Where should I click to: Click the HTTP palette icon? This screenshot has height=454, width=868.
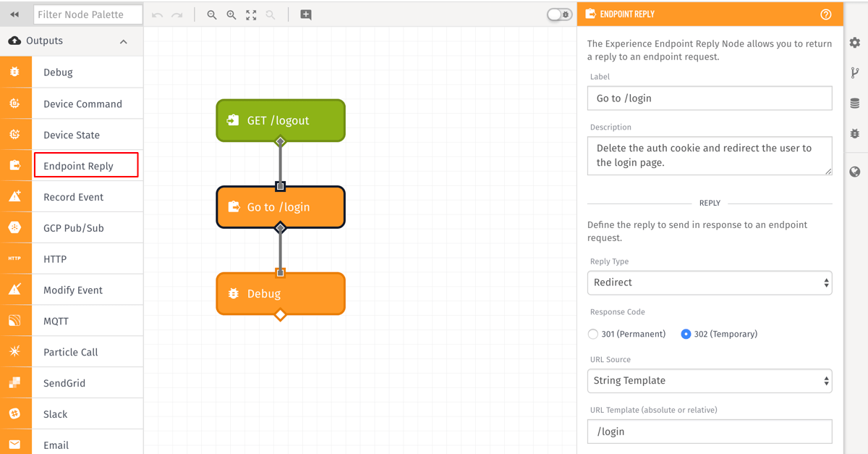coord(15,258)
